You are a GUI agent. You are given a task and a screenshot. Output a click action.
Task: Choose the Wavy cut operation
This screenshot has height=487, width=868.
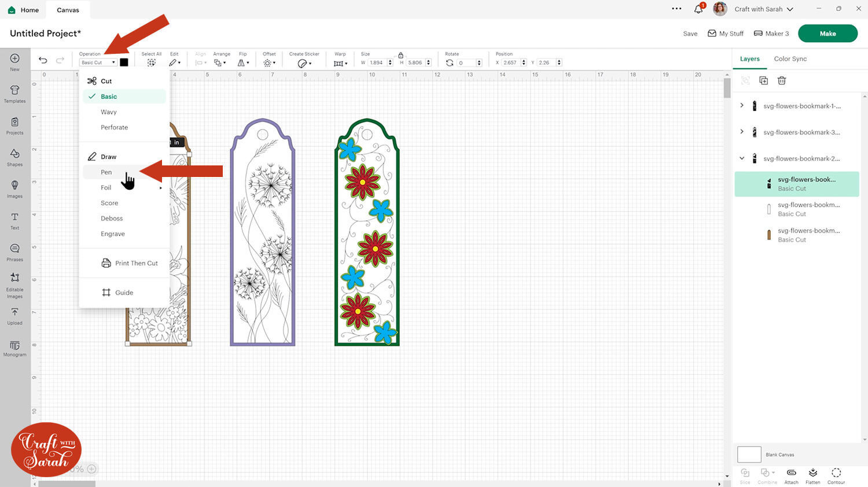109,112
